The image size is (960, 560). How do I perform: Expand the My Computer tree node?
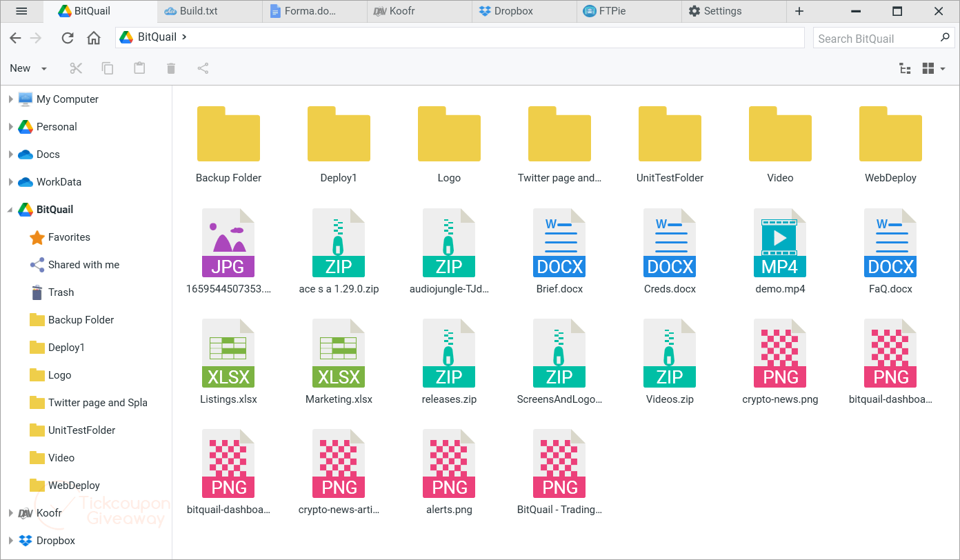click(x=10, y=99)
